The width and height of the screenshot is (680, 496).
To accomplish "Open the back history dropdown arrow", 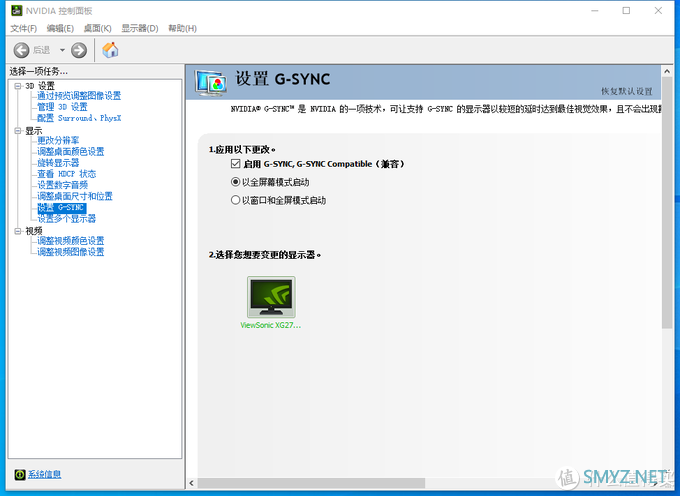I will click(x=62, y=50).
